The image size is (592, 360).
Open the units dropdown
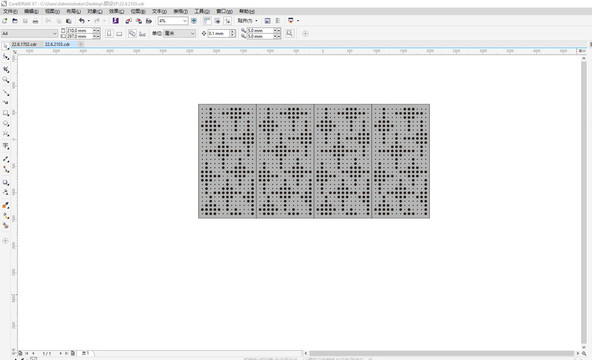click(193, 34)
